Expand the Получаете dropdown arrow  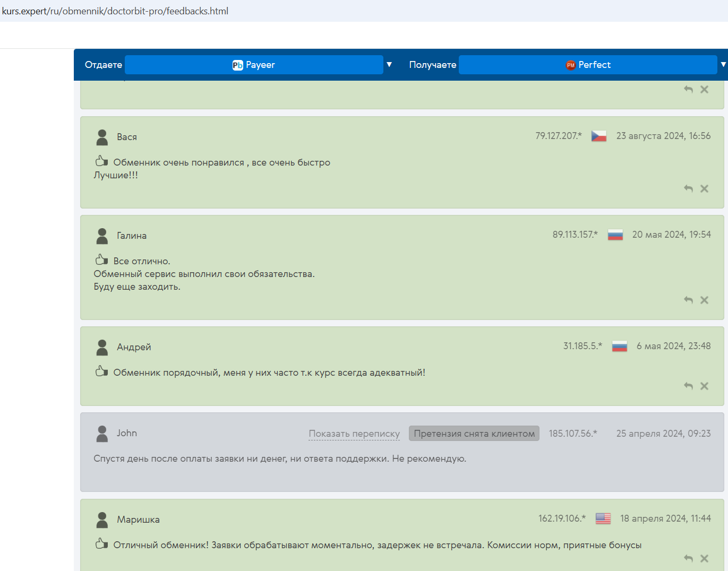[x=723, y=65]
